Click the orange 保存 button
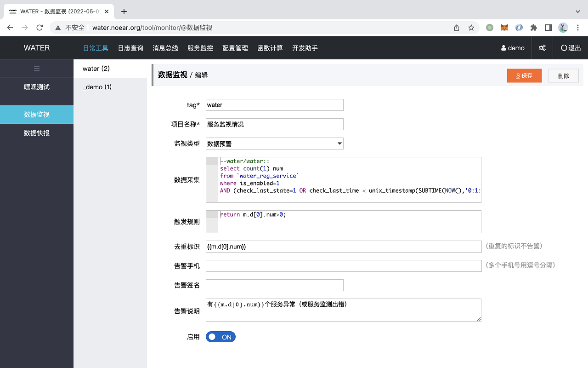The image size is (588, 368). click(525, 75)
